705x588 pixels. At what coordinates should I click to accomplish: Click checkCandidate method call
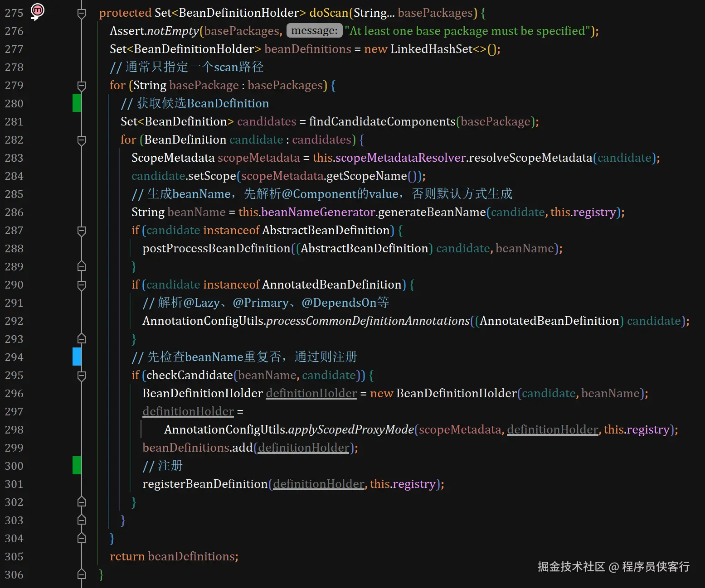pyautogui.click(x=190, y=375)
